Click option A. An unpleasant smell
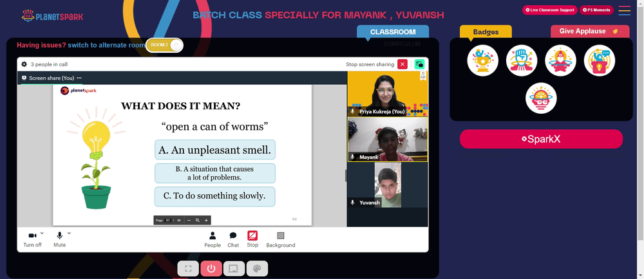Viewport: 644px width, 279px height. point(215,150)
